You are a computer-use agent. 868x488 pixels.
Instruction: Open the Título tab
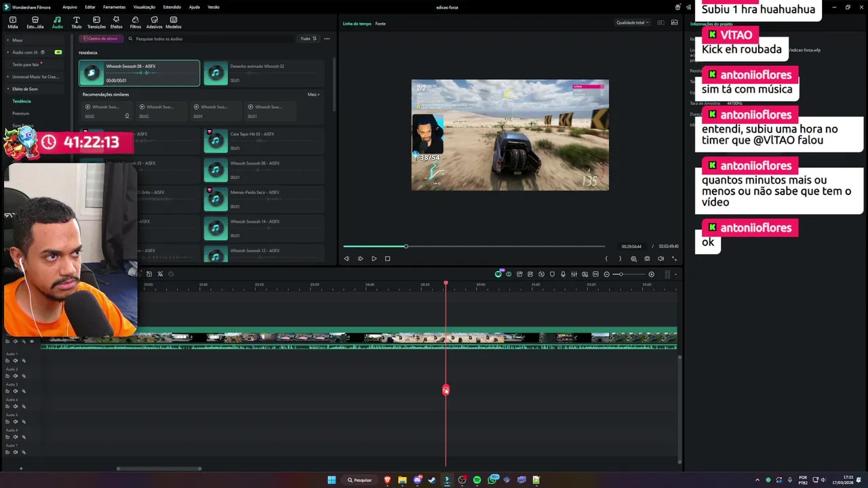[x=76, y=22]
